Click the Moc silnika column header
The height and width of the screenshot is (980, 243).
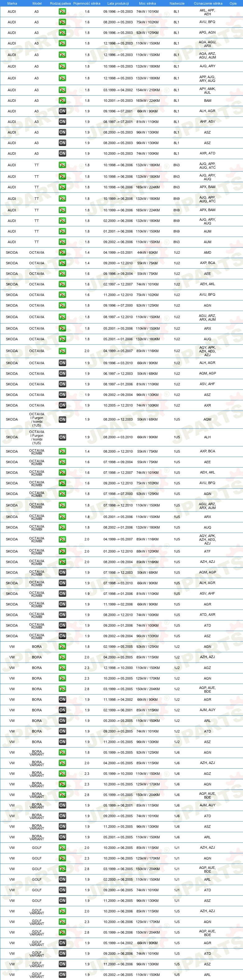[147, 3]
